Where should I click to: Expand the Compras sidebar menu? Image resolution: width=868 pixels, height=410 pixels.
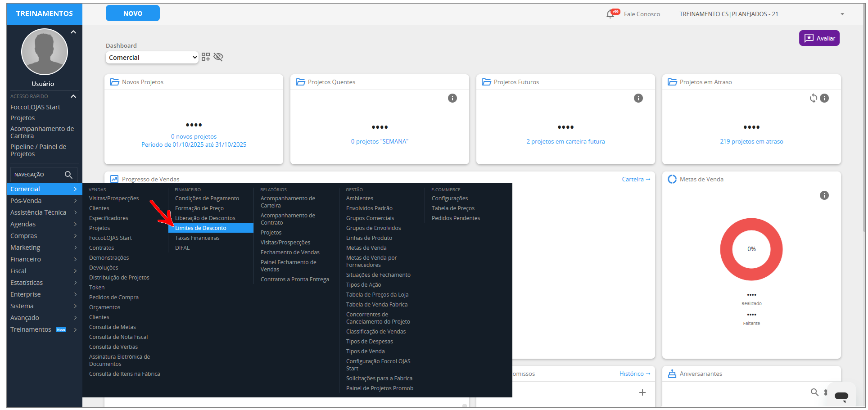click(44, 236)
